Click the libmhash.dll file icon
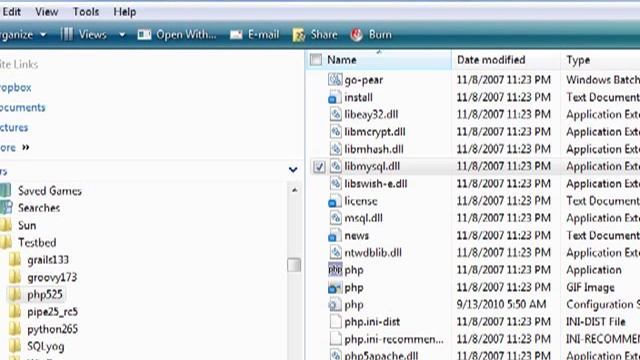 tap(335, 149)
